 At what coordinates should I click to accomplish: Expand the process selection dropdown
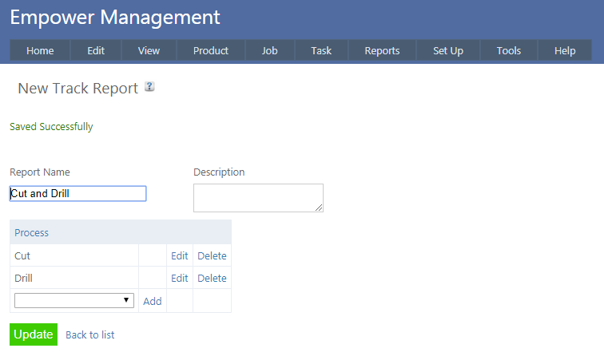[x=74, y=301]
